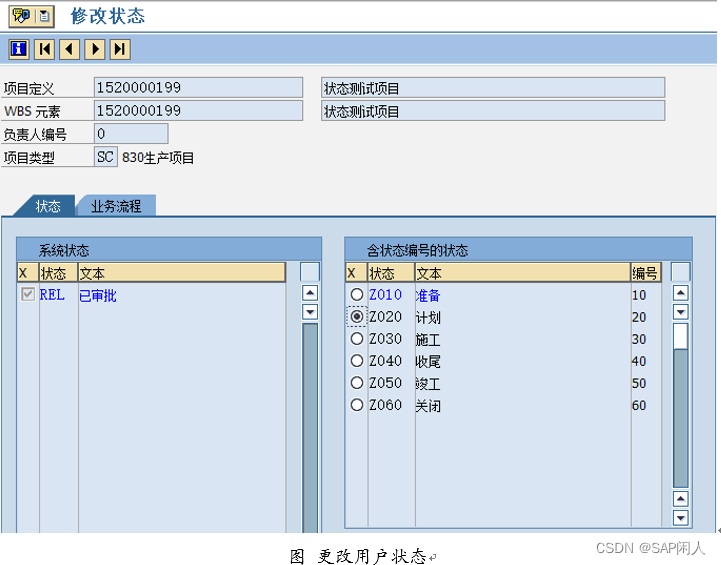Image resolution: width=721 pixels, height=565 pixels.
Task: Toggle the REL 已审批 system status checkbox
Action: coord(28,294)
